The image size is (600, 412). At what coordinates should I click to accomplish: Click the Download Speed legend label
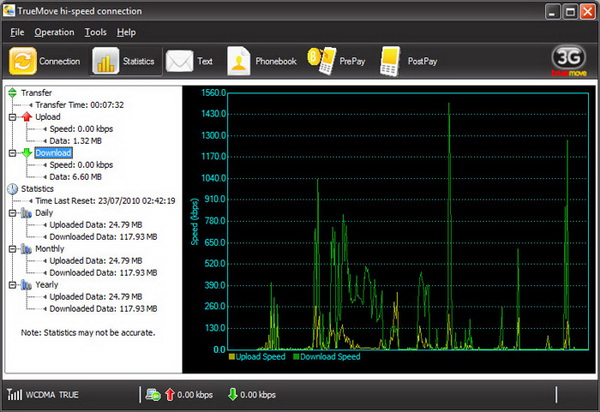[330, 357]
